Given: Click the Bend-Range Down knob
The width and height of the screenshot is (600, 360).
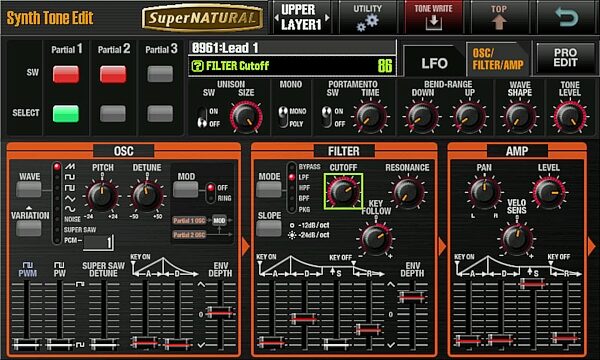Looking at the screenshot, I should (421, 117).
